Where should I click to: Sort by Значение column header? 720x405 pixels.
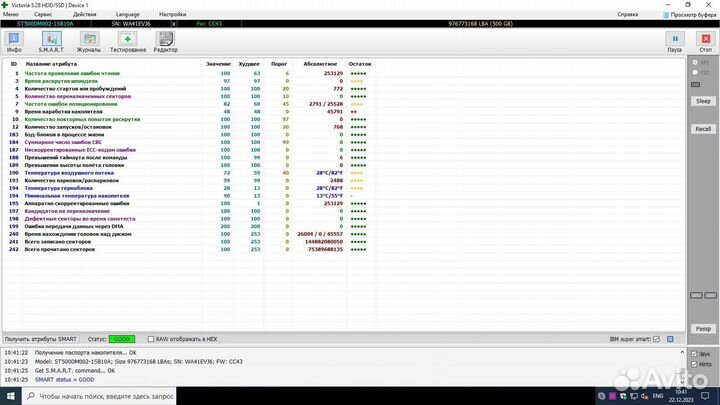point(218,64)
